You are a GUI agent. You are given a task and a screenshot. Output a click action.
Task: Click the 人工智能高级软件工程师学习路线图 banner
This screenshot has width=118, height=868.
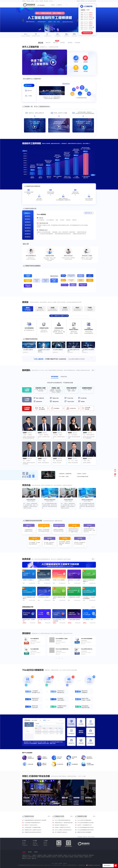tap(59, 565)
